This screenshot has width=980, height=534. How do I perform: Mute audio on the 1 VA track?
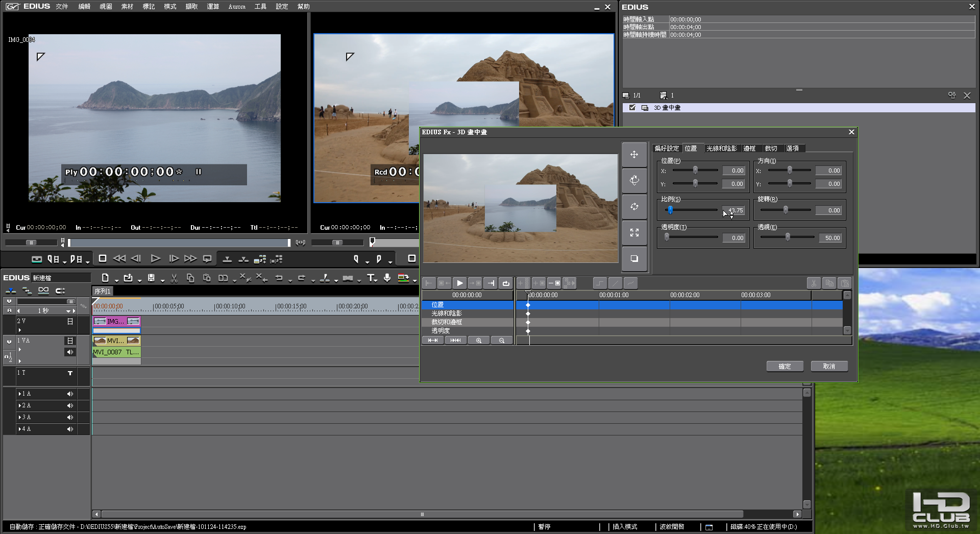(x=70, y=352)
